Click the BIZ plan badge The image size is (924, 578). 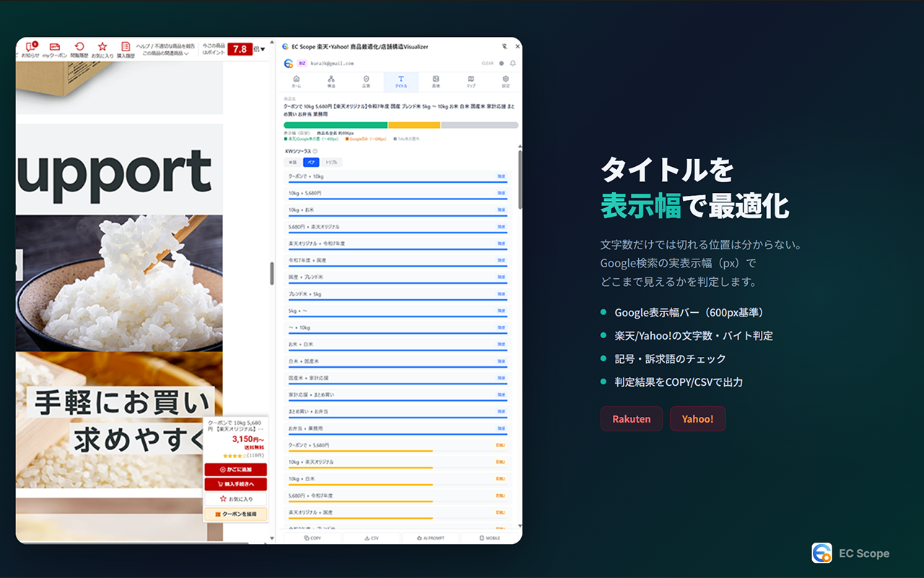[302, 63]
